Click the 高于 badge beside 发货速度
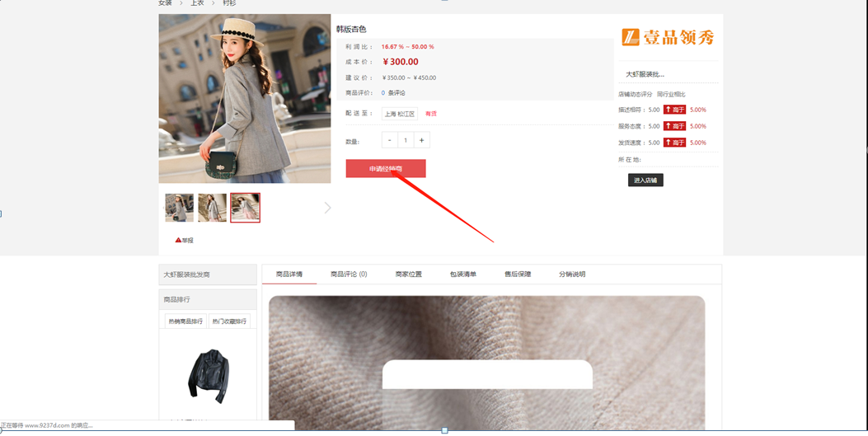This screenshot has height=436, width=868. pos(674,143)
